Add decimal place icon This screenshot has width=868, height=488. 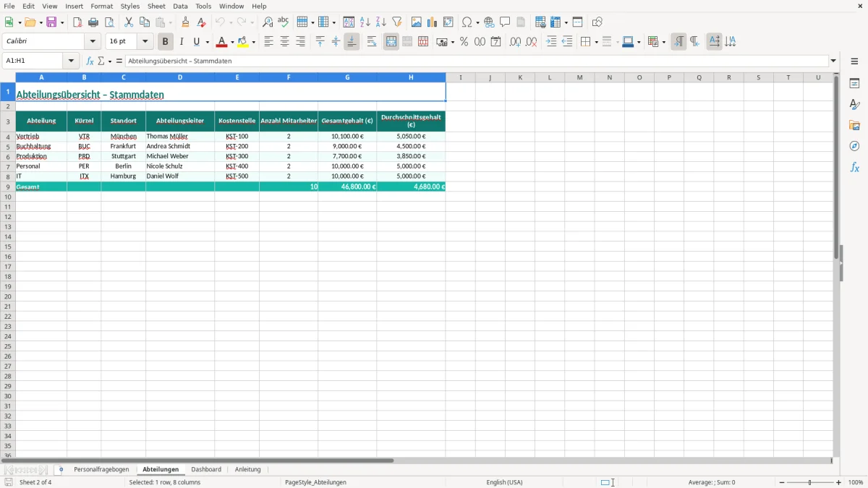515,42
